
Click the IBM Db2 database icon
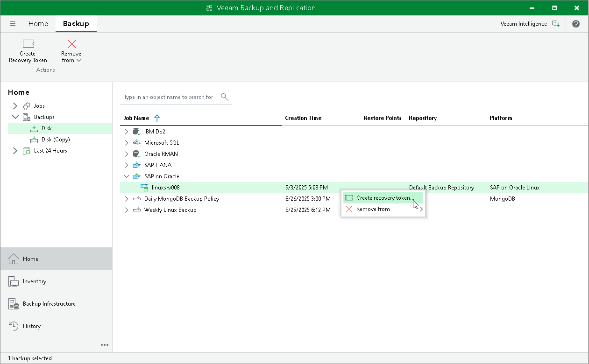click(137, 132)
